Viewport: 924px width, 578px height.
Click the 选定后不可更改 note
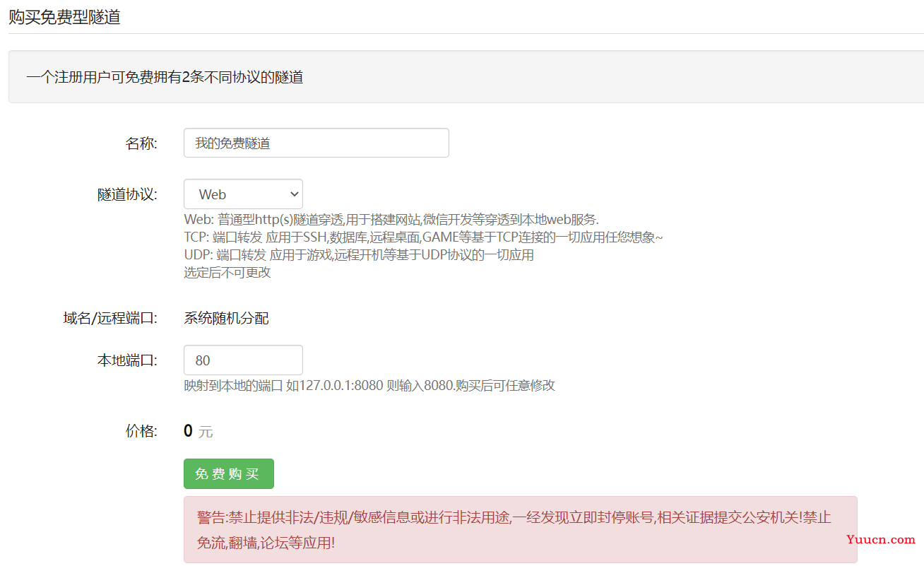227,273
